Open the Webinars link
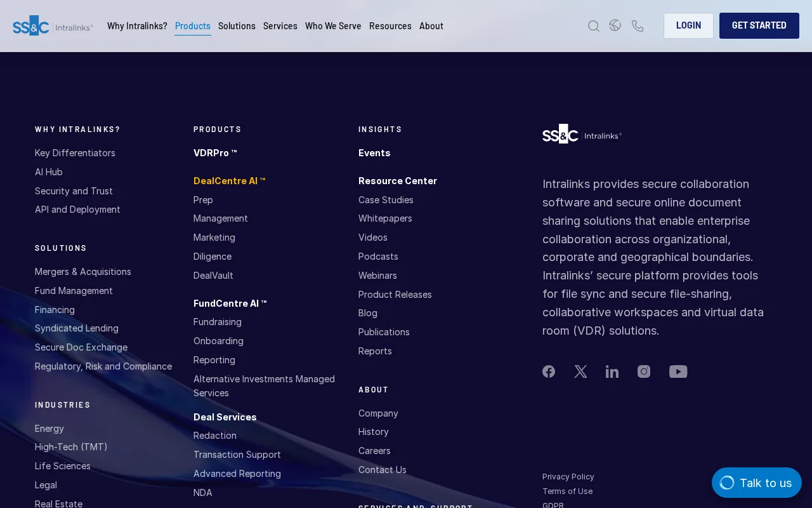The image size is (812, 508). [377, 276]
